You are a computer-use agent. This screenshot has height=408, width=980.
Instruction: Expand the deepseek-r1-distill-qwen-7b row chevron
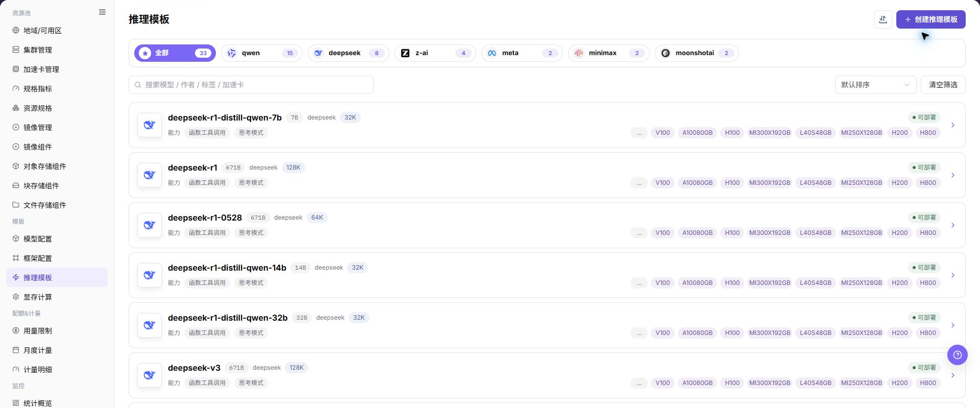[x=952, y=125]
